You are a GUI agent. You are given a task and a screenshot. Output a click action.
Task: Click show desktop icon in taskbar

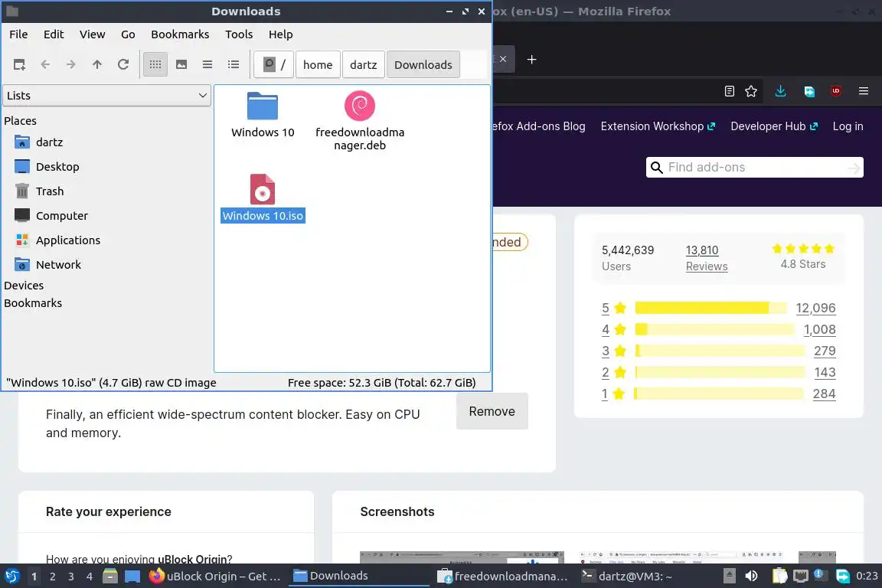132,577
